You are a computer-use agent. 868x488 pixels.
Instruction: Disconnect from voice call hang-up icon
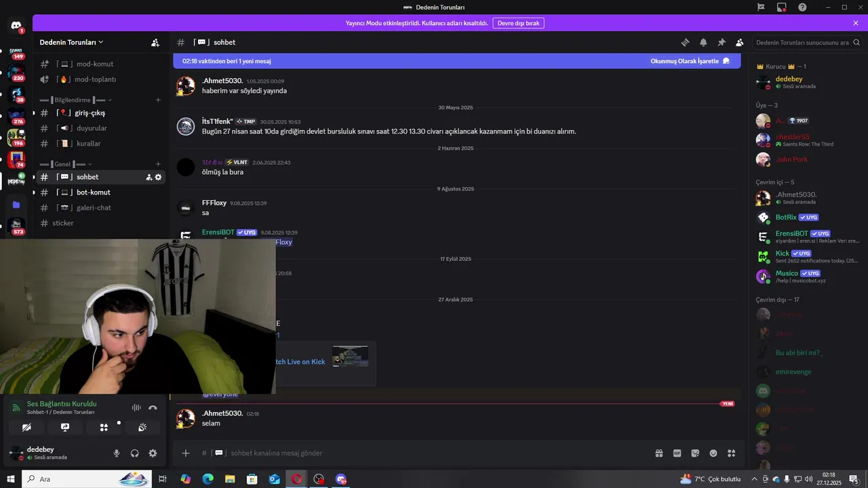tap(153, 407)
